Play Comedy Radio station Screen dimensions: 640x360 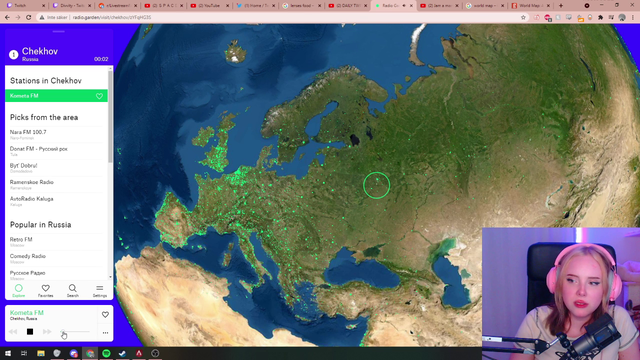[x=56, y=258]
